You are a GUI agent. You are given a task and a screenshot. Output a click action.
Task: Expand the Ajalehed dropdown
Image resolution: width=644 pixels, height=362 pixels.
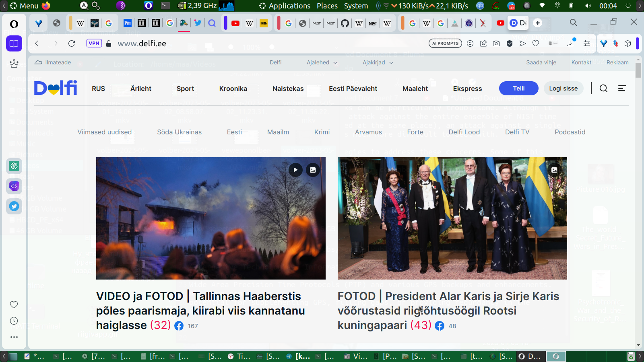coord(322,62)
